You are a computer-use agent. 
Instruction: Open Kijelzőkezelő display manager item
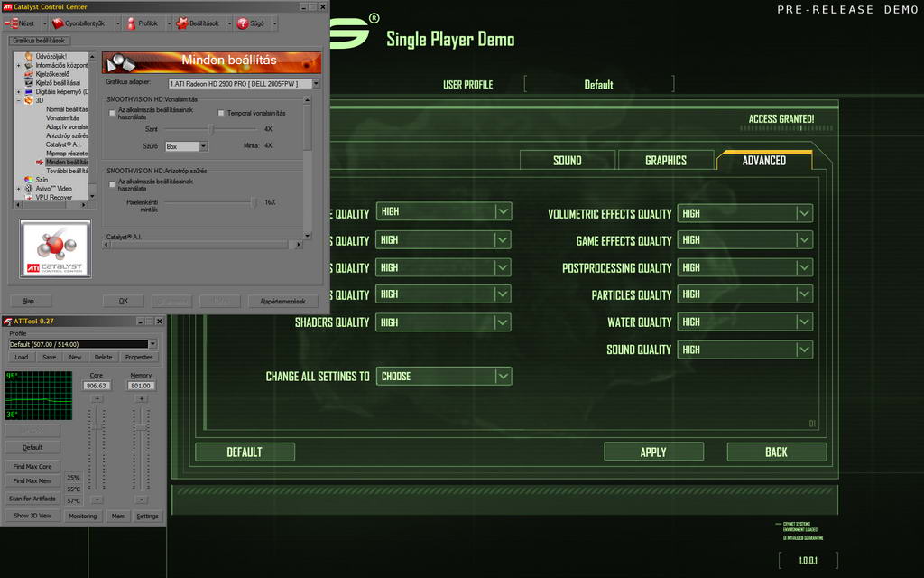[x=55, y=74]
